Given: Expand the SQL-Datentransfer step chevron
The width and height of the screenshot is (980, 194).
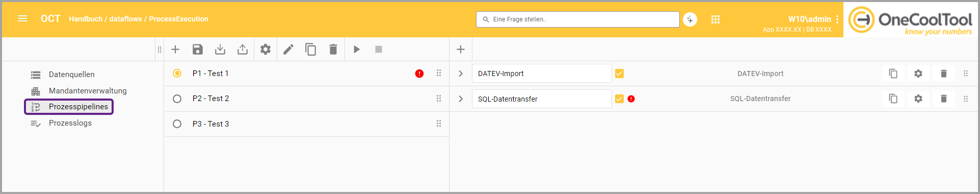Looking at the screenshot, I should 461,99.
